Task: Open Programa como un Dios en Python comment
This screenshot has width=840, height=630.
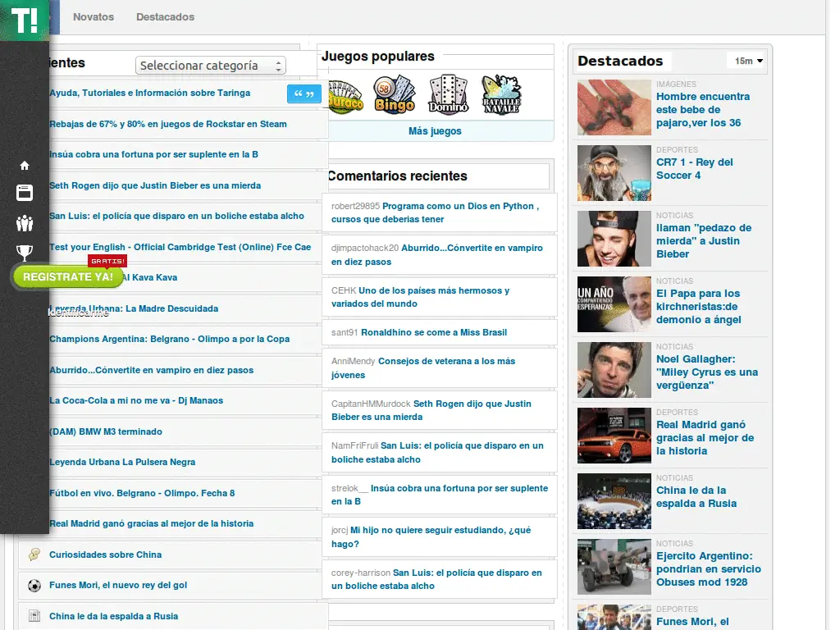Action: tap(435, 212)
